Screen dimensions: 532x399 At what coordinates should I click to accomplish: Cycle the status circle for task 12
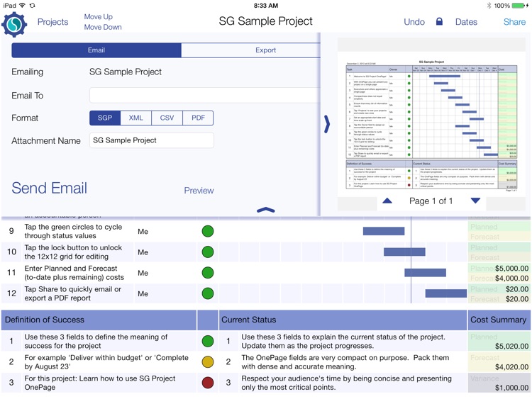point(208,293)
